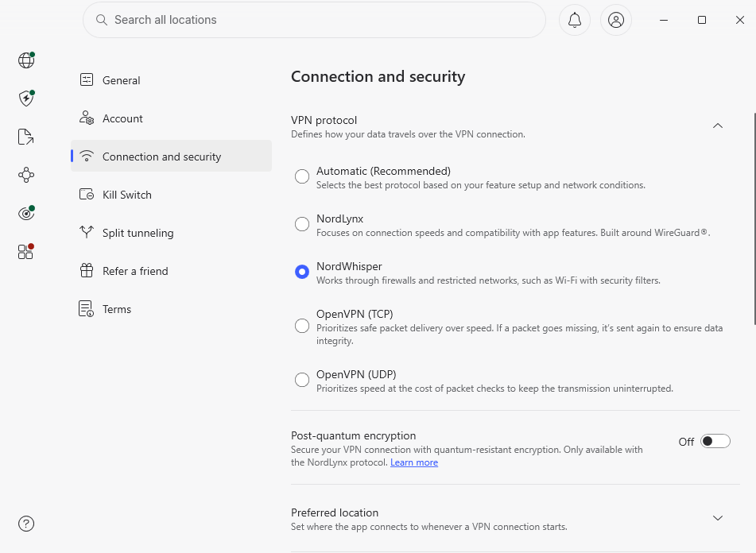Screen dimensions: 756x553
Task: Go to Account settings
Action: pos(171,118)
